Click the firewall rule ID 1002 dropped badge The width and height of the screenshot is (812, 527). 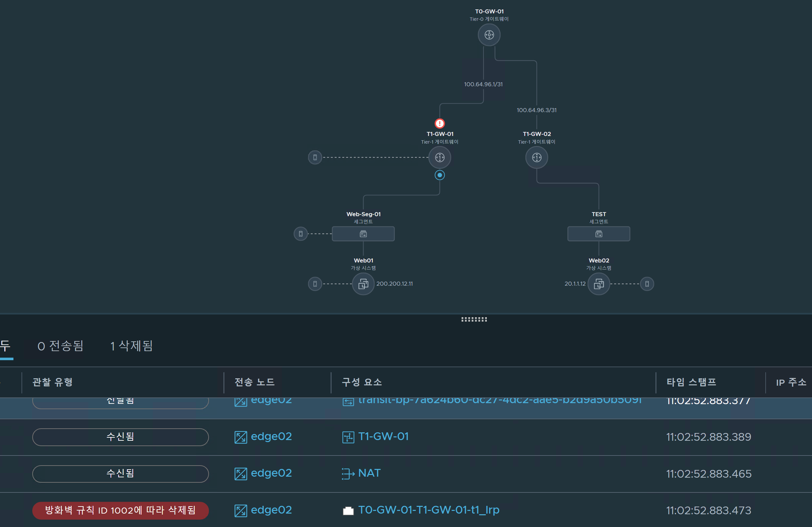click(120, 510)
